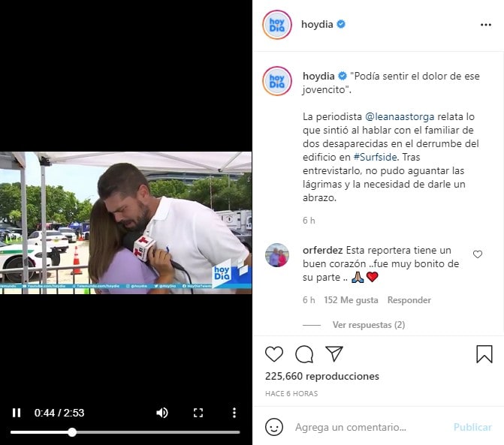Expand Ver respuestas (2) replies
The image size is (504, 445).
369,325
